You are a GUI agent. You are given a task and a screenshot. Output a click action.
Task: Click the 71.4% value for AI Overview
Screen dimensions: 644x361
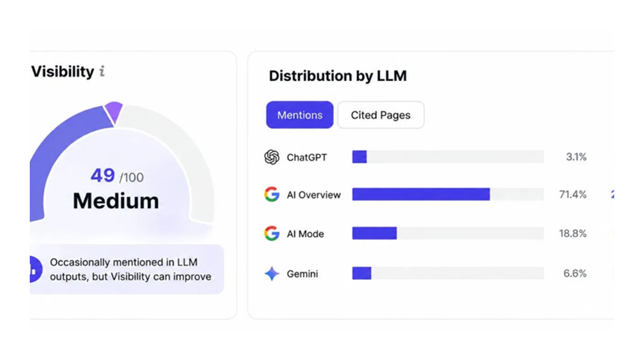coord(573,195)
